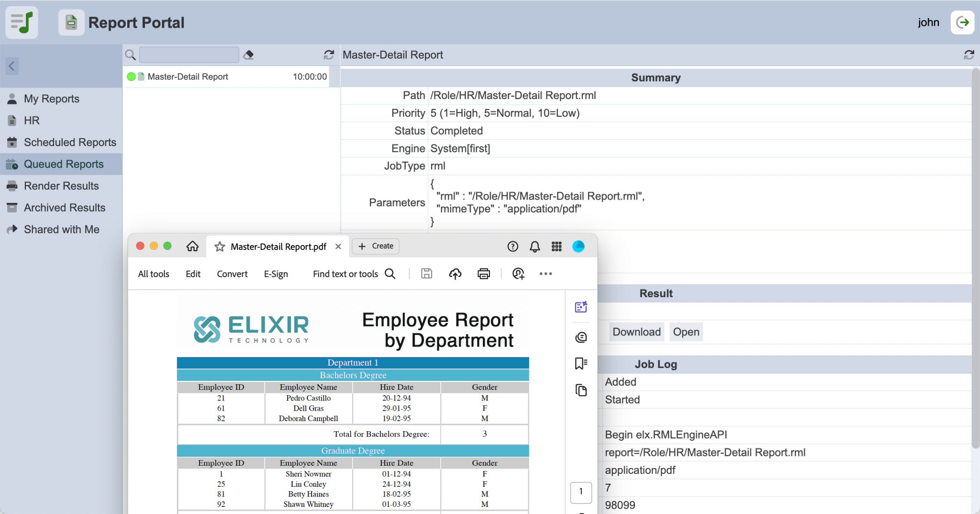Download the report result
Viewport: 980px width, 514px height.
coord(636,332)
